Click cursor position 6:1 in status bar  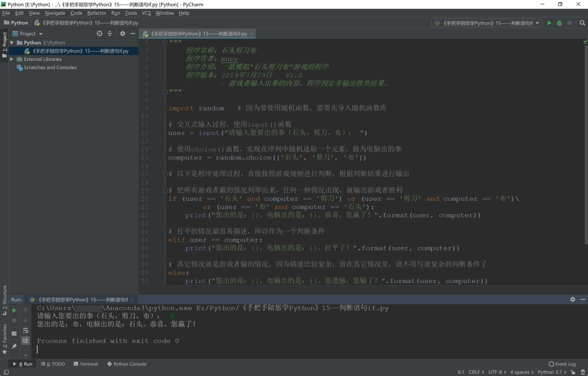(x=461, y=372)
